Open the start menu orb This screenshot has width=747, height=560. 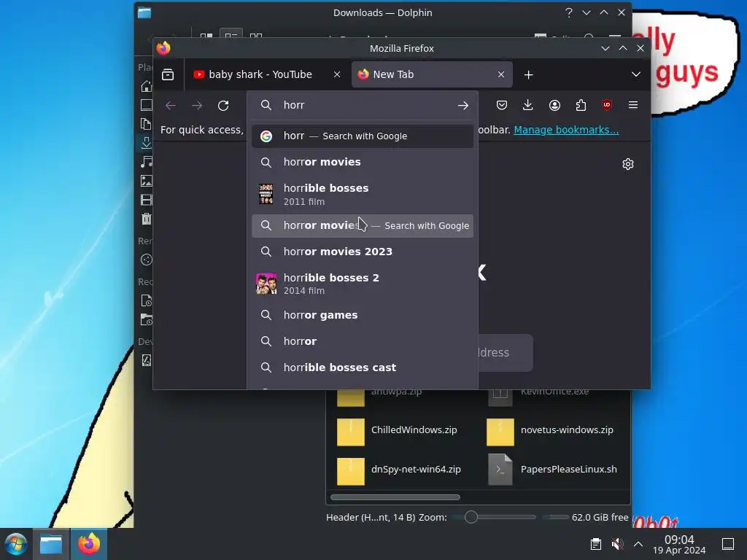(x=16, y=544)
